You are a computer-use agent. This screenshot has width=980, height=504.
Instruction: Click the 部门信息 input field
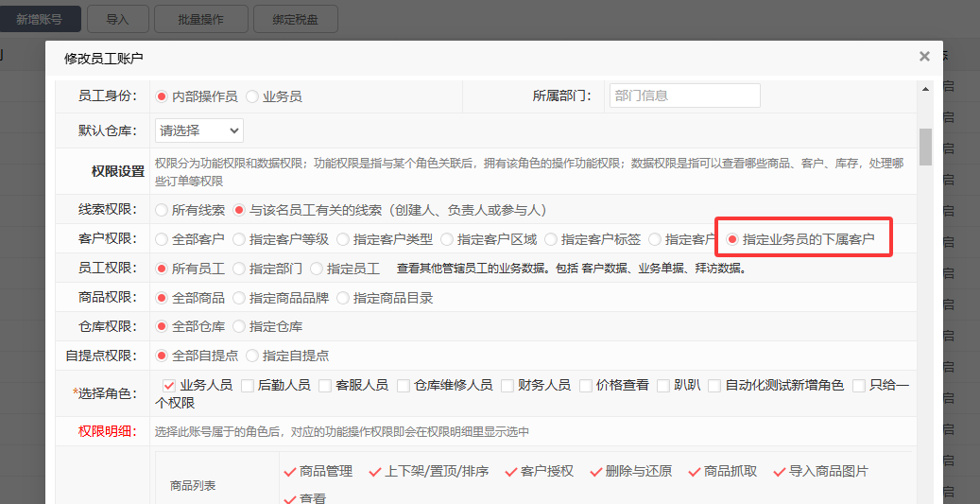click(684, 96)
